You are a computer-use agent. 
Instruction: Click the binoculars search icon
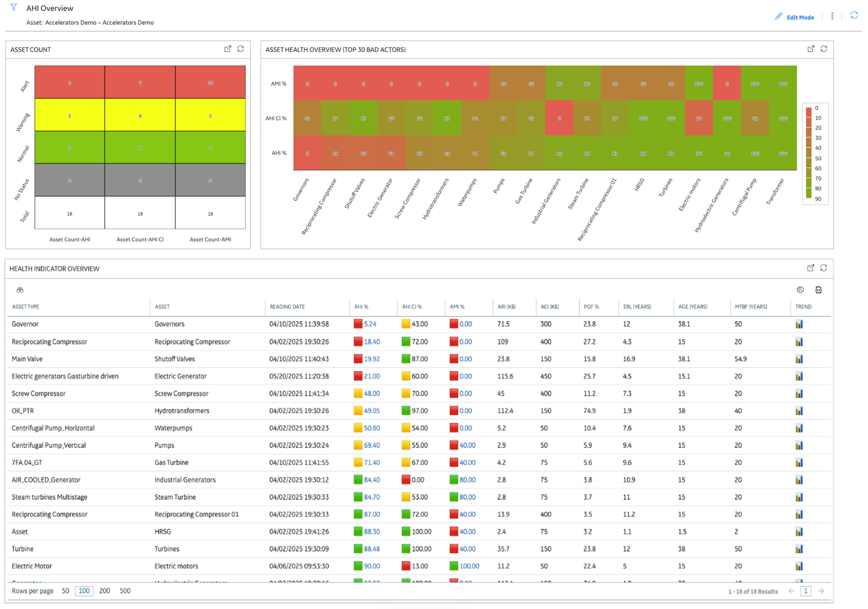[x=20, y=290]
